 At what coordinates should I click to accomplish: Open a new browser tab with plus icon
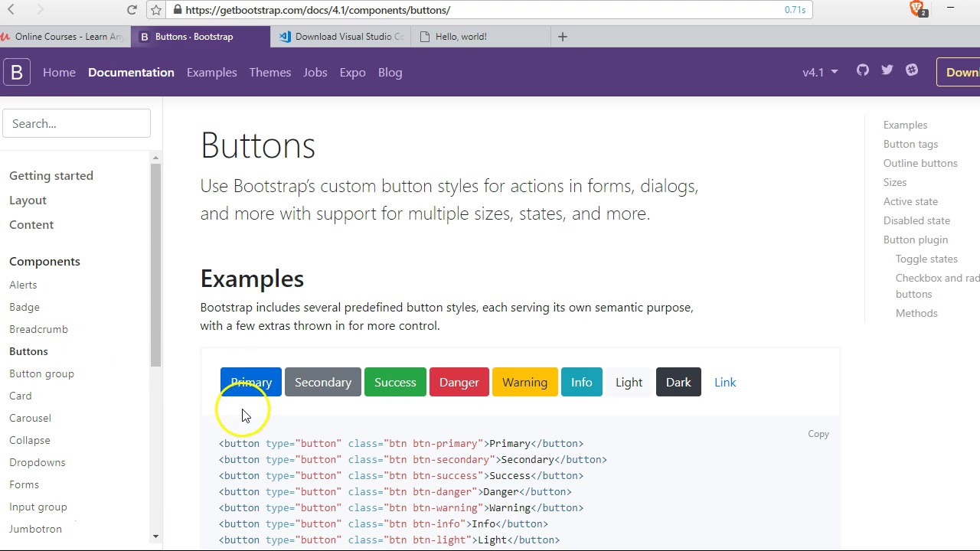(563, 37)
